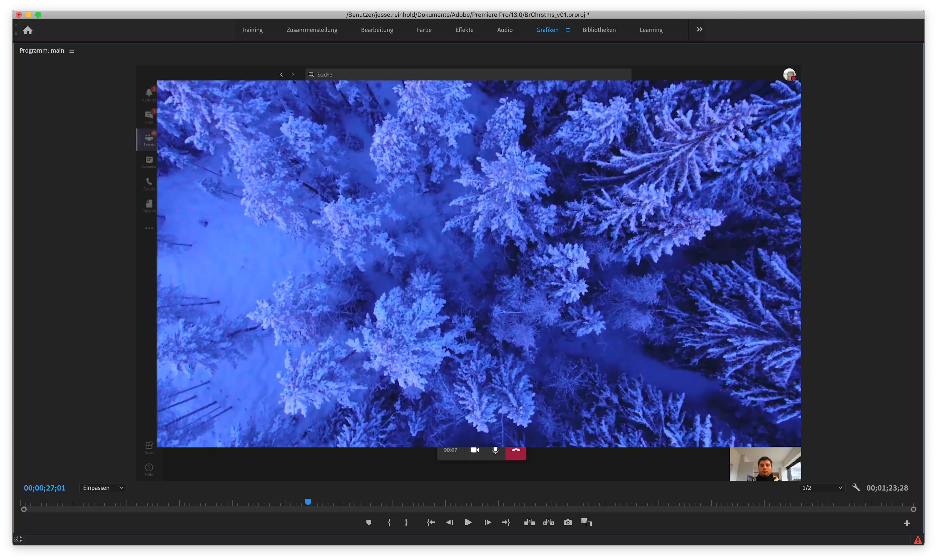The height and width of the screenshot is (560, 937).
Task: Click the Lift button icon
Action: [529, 522]
